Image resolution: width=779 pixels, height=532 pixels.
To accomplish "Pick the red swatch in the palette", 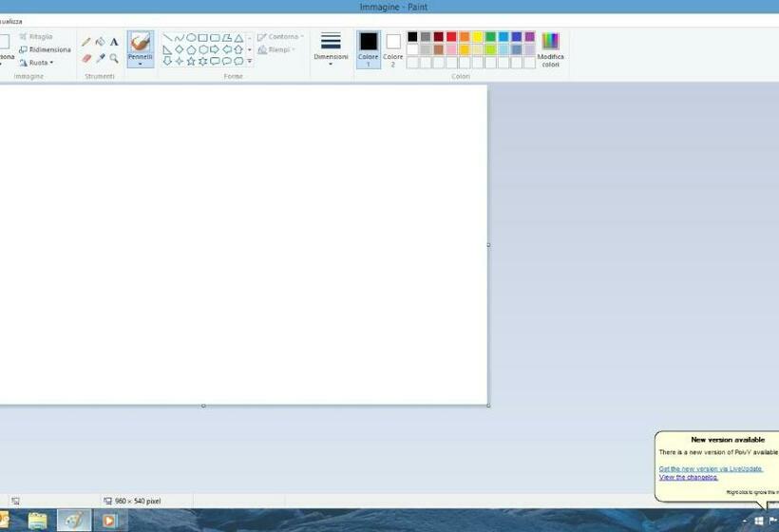I will (x=451, y=37).
